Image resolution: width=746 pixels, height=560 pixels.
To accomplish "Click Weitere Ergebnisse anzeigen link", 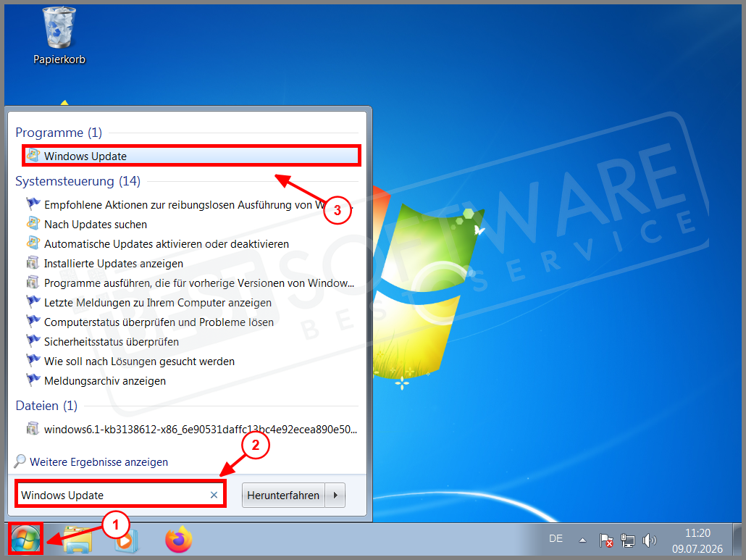I will click(99, 461).
